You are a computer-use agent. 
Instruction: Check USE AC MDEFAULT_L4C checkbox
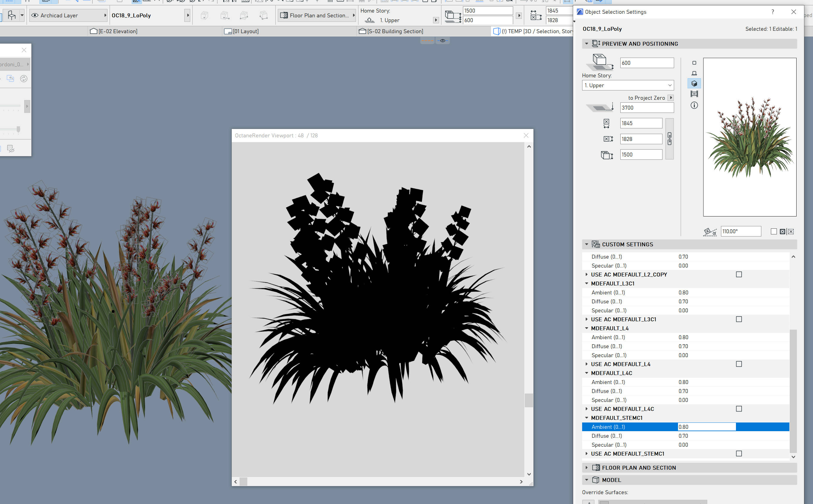point(739,409)
